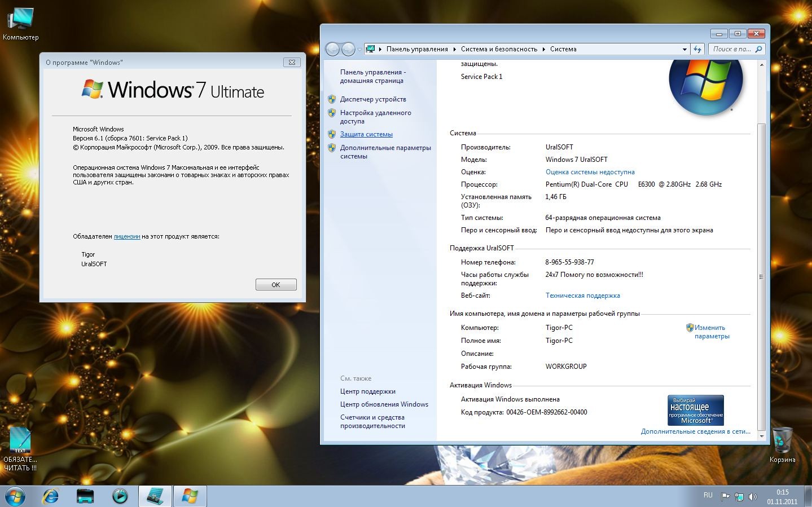
Task: Open Диспетчер устройств link
Action: (x=373, y=99)
